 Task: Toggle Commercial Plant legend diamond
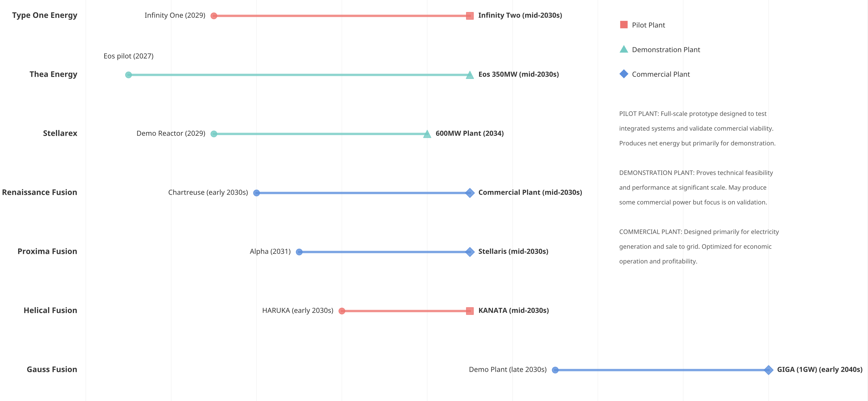click(x=624, y=74)
